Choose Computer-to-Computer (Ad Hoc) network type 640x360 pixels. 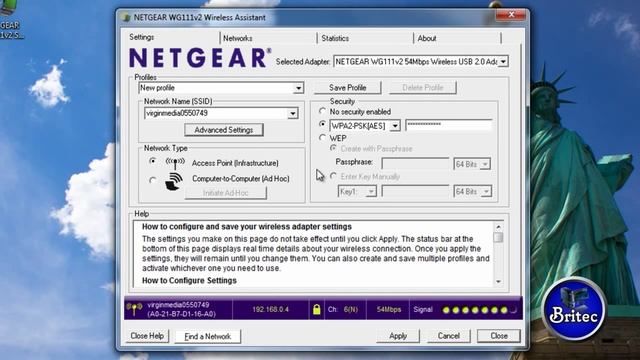[x=153, y=180]
